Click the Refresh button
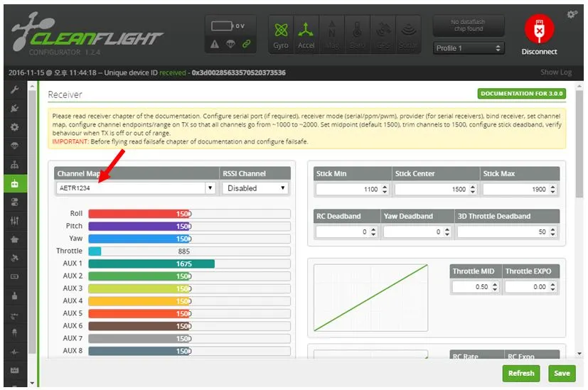Viewport: 588px width, 390px height. (x=521, y=373)
